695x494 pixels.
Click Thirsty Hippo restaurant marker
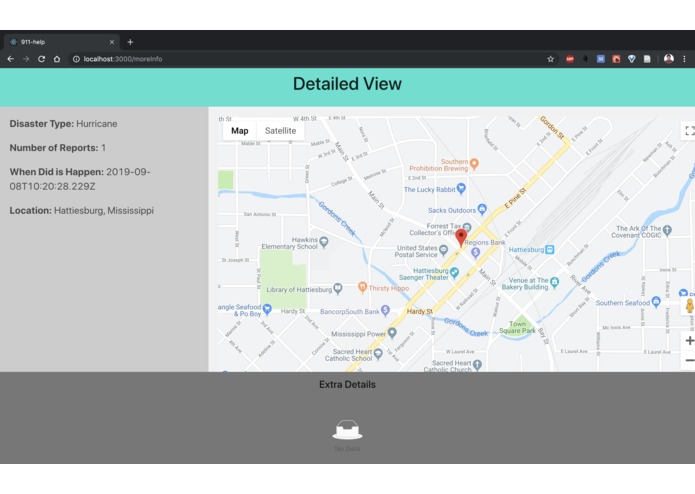click(x=362, y=287)
